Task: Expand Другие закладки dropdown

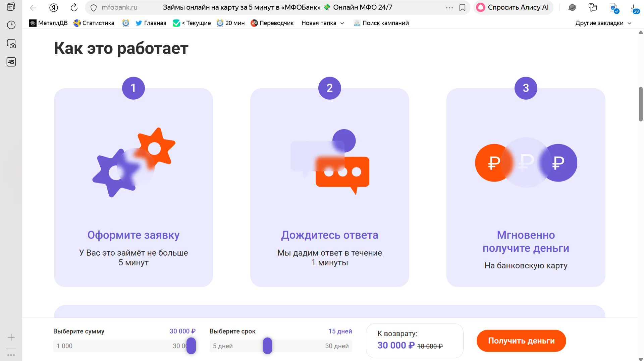Action: coord(603,23)
